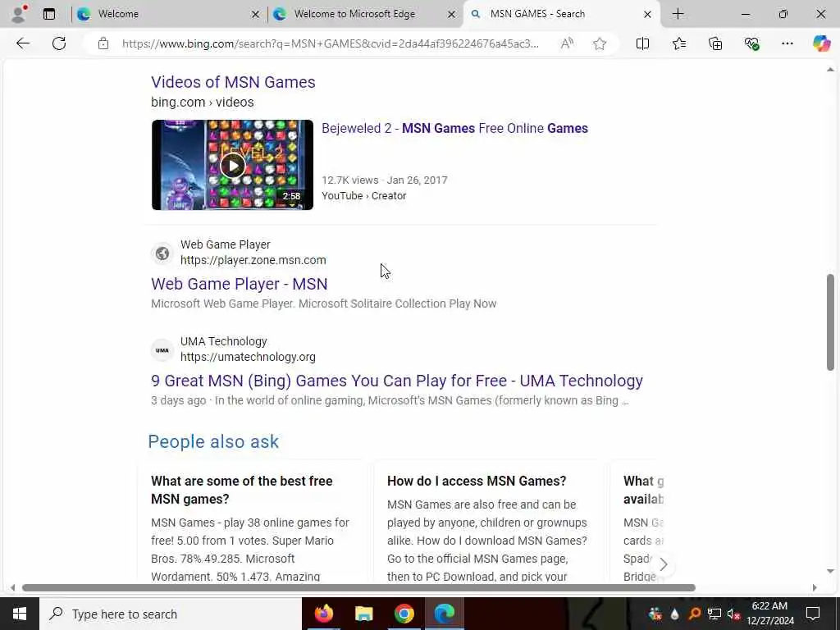Play the Bejeweled 2 video thumbnail

click(x=232, y=165)
